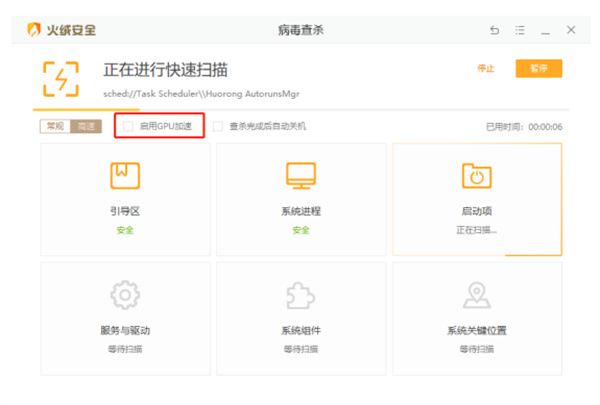
Task: Open the list menu icon in title bar
Action: 520,30
